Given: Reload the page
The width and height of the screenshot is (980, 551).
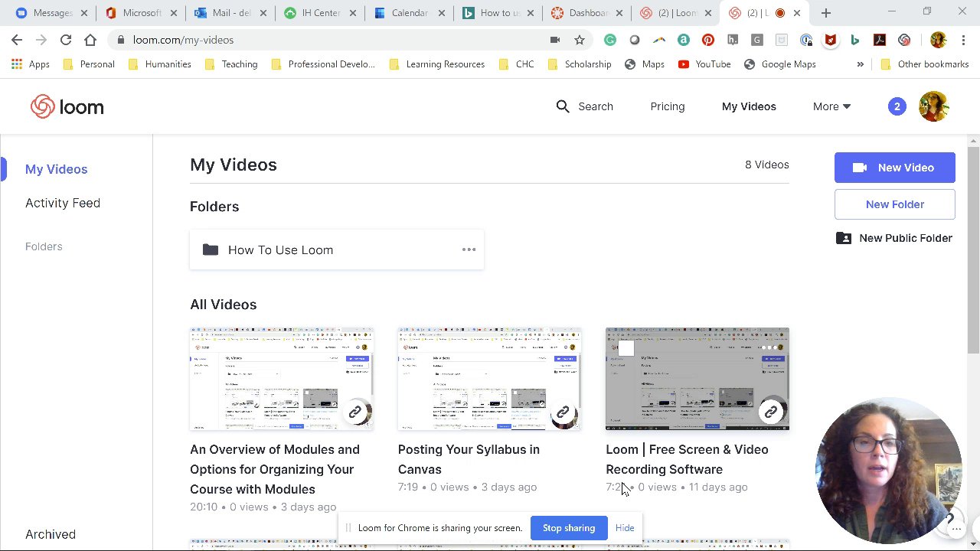Looking at the screenshot, I should (x=66, y=40).
